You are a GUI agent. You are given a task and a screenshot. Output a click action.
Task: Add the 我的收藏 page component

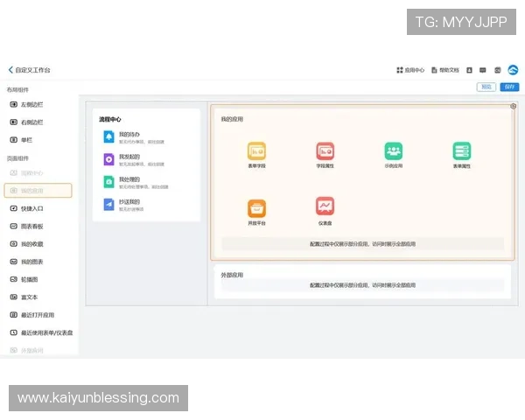coord(27,244)
